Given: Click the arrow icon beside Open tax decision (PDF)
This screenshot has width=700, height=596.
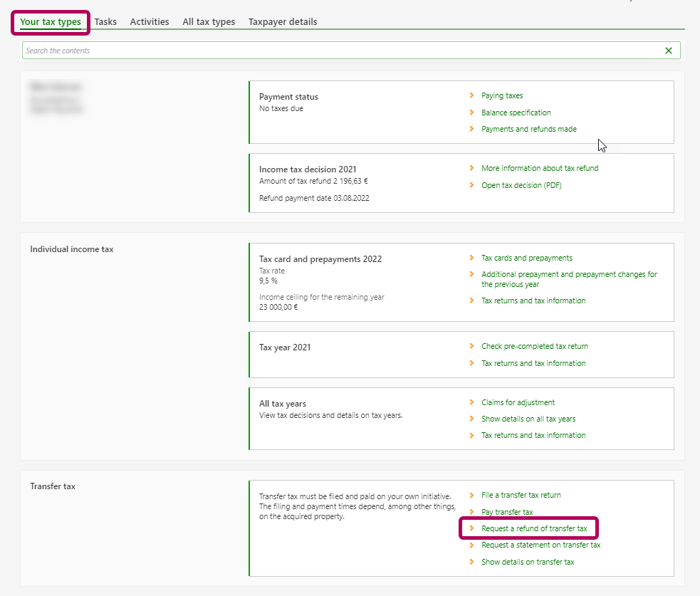Looking at the screenshot, I should 471,185.
